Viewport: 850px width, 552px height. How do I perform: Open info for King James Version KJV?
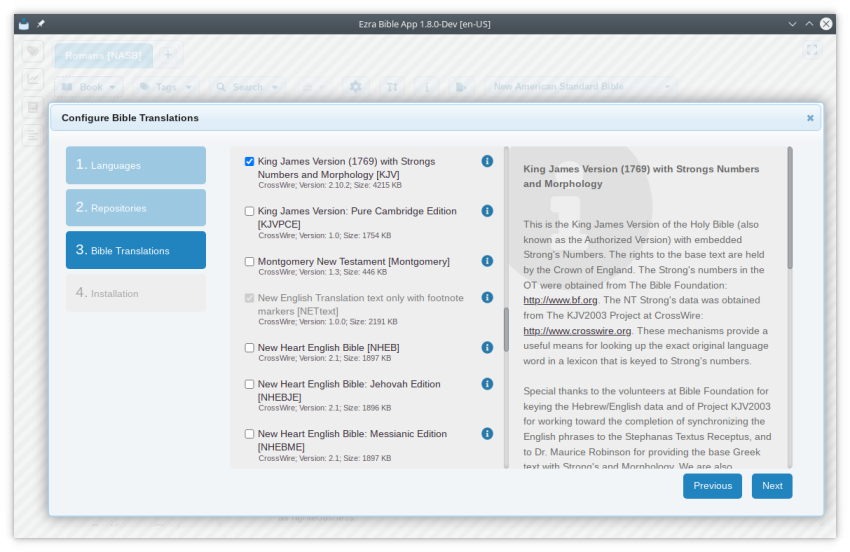click(x=487, y=161)
